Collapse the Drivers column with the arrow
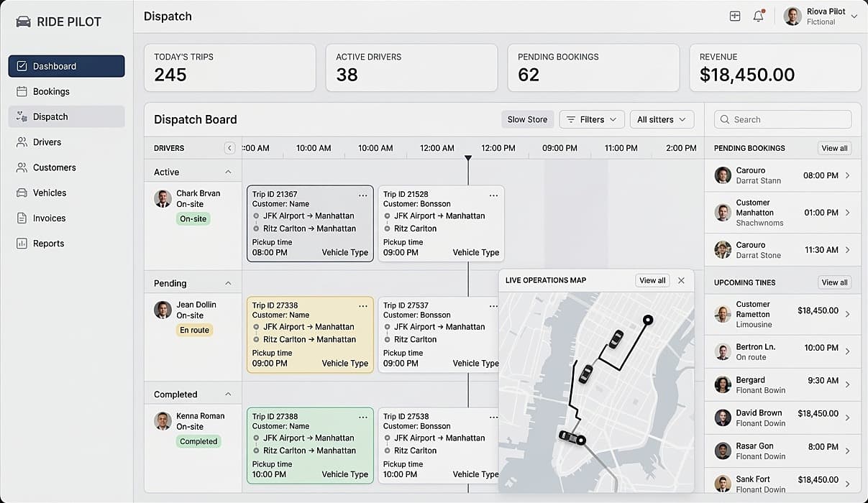 pos(229,148)
